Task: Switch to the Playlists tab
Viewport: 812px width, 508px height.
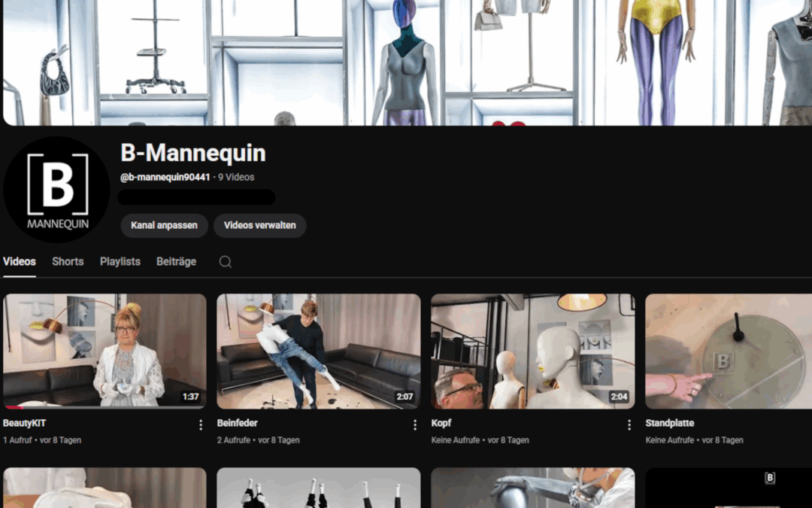Action: coord(120,262)
